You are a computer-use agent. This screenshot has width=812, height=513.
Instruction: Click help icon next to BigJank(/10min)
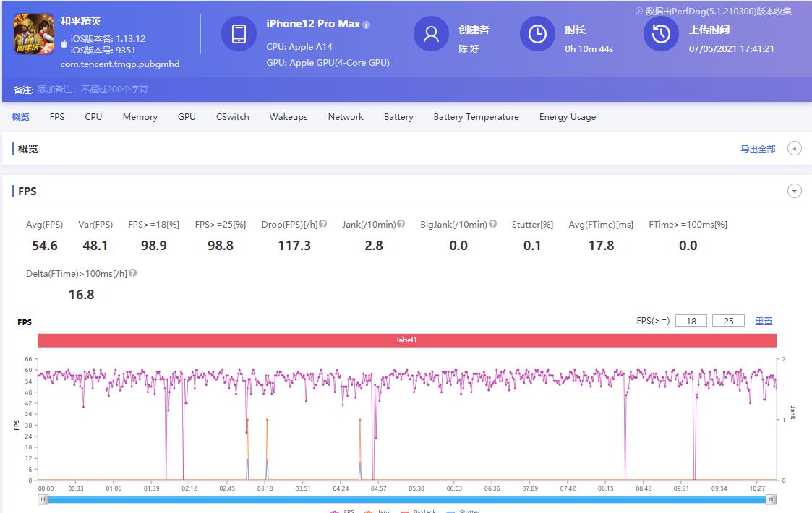tap(492, 224)
